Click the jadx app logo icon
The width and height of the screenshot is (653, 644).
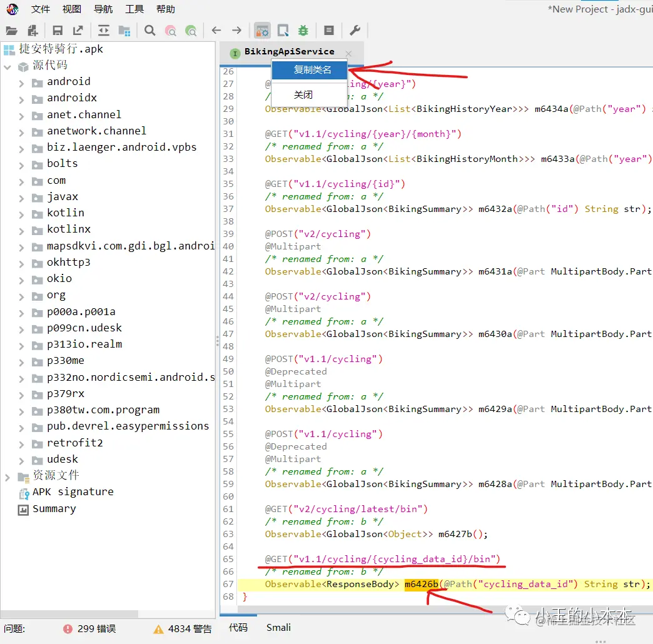coord(13,9)
